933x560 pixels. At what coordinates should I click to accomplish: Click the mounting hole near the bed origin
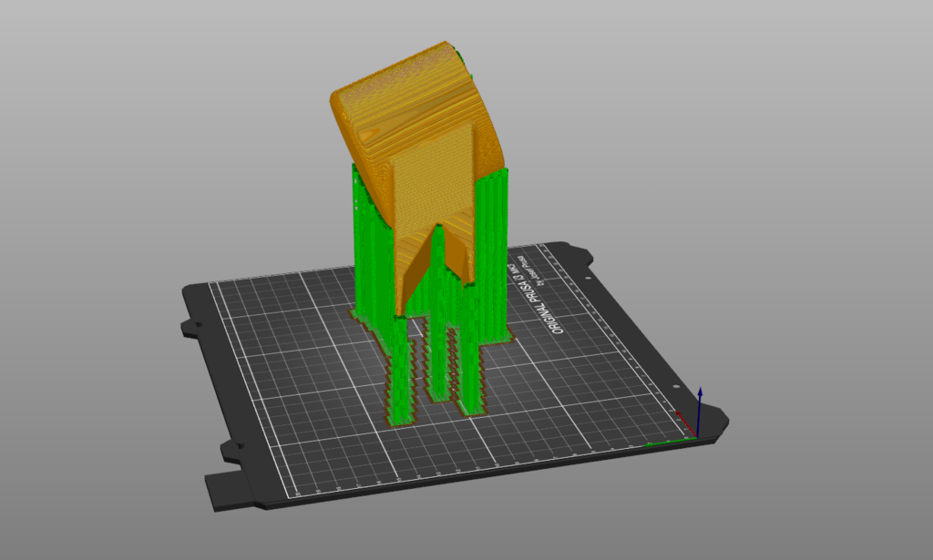(x=675, y=387)
